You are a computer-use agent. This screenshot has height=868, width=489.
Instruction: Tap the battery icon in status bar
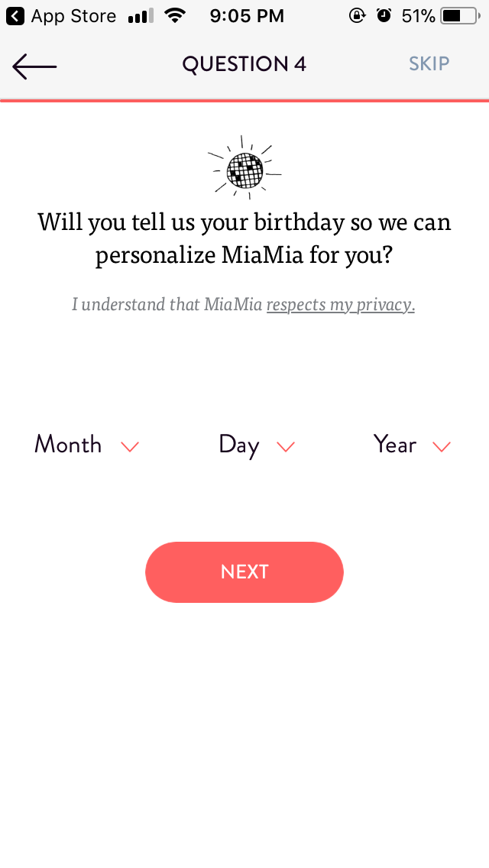[458, 15]
